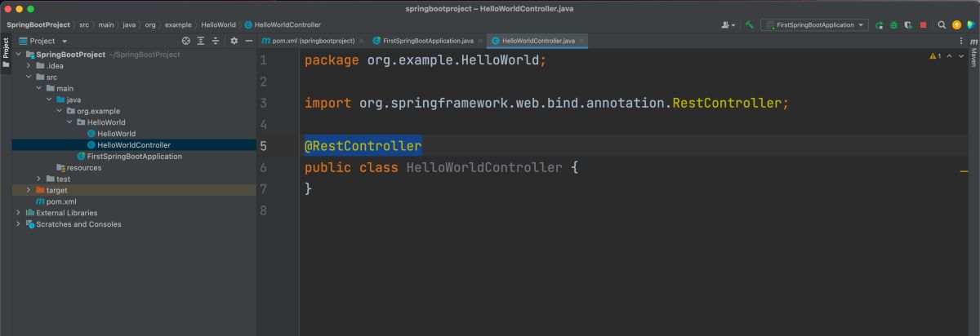Collapse the org.example package
Image resolution: width=980 pixels, height=336 pixels.
click(58, 111)
